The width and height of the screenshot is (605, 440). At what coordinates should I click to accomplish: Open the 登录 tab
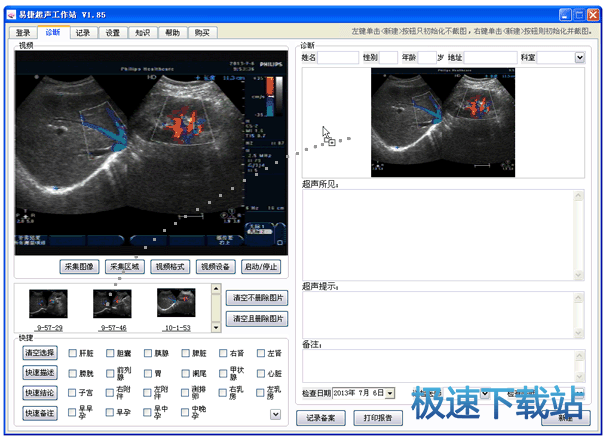pos(23,33)
